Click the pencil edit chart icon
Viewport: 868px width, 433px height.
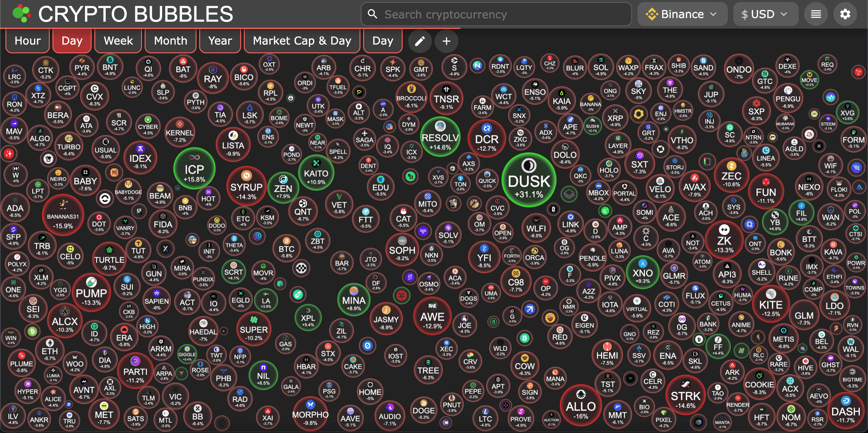click(420, 41)
